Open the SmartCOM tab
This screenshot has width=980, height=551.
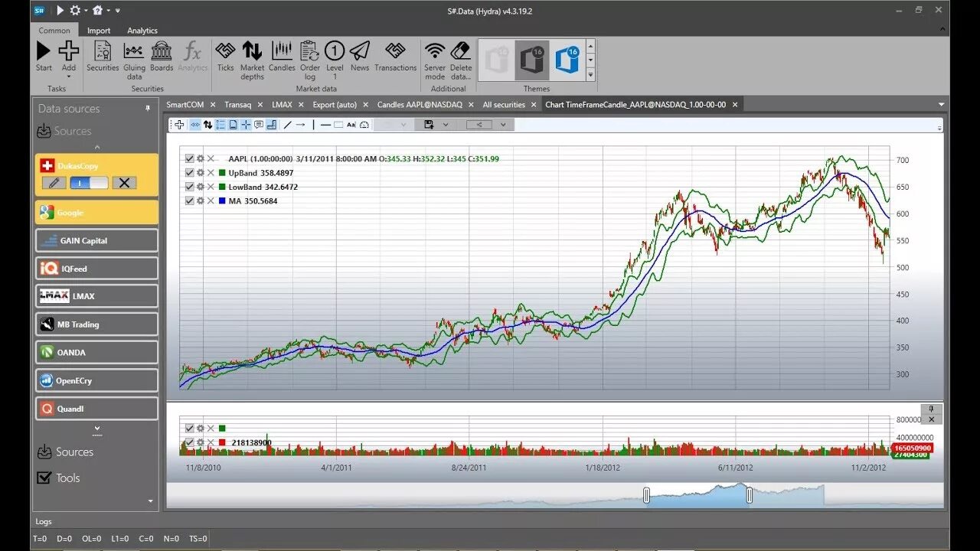(185, 105)
